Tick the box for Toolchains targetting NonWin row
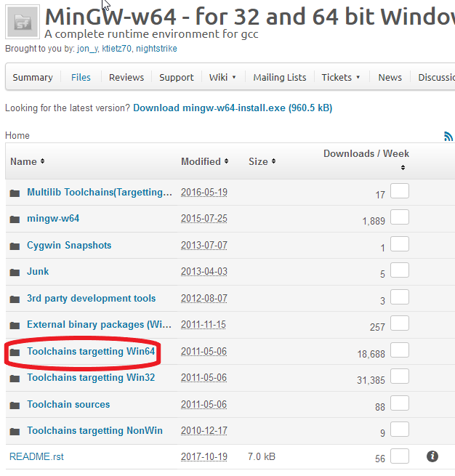 pyautogui.click(x=400, y=429)
